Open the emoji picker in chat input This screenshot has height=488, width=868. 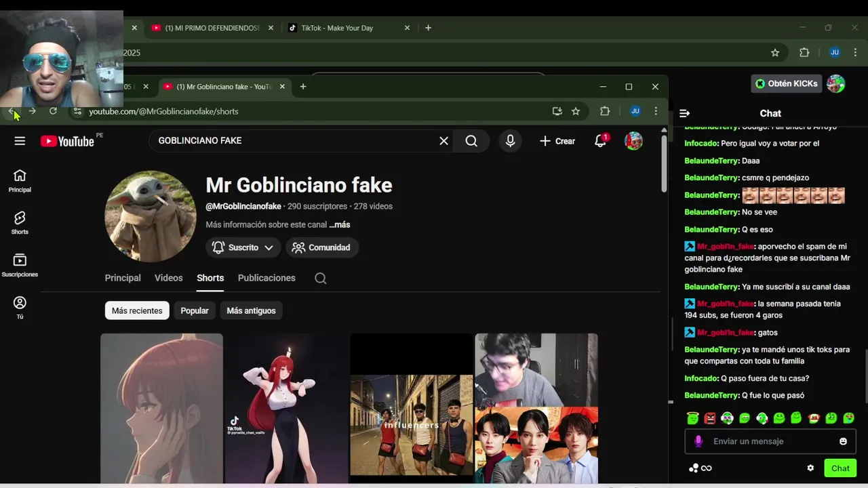tap(843, 441)
